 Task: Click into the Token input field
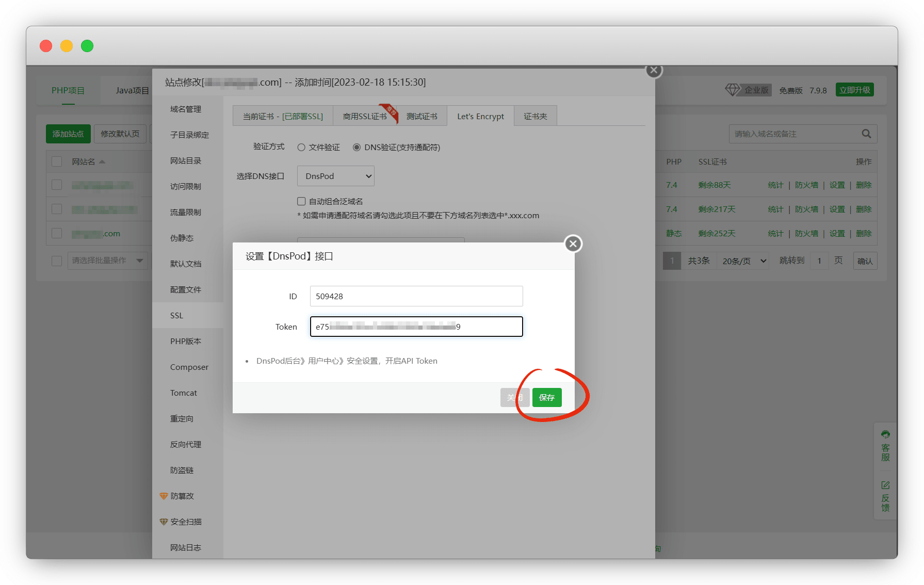[x=416, y=327]
